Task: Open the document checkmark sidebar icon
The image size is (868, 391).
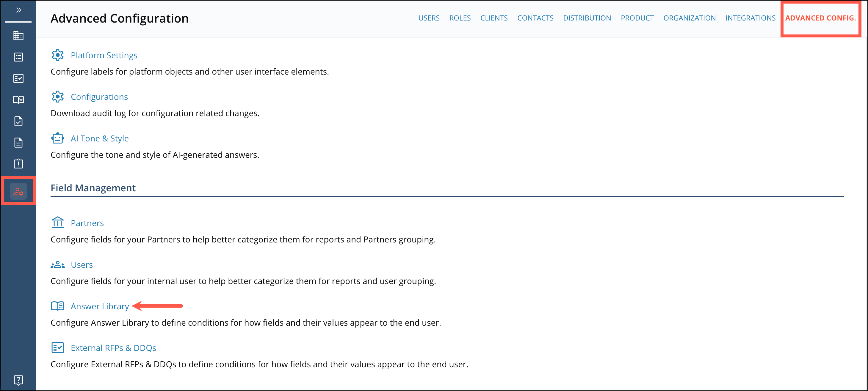Action: pos(18,121)
